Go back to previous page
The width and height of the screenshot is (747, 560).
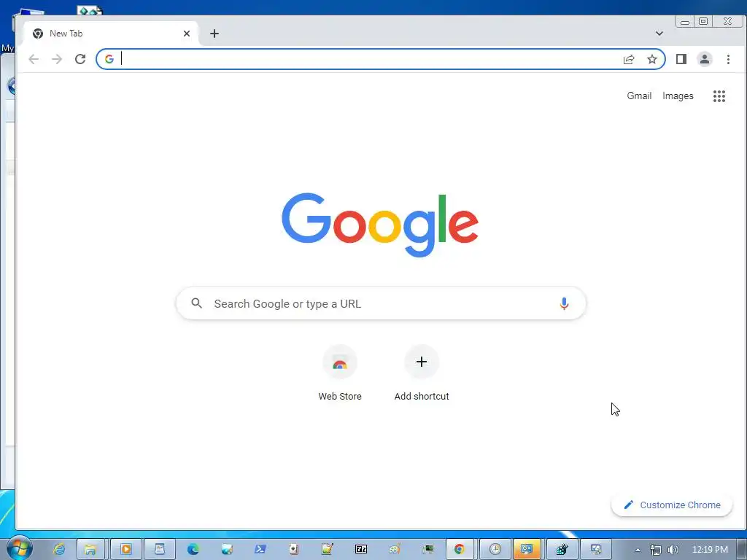pos(34,59)
